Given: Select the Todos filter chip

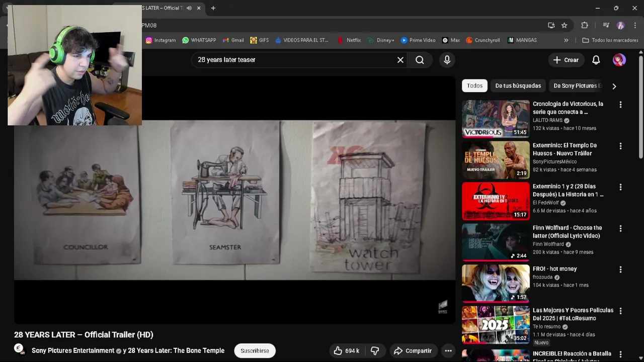Looking at the screenshot, I should pyautogui.click(x=474, y=85).
